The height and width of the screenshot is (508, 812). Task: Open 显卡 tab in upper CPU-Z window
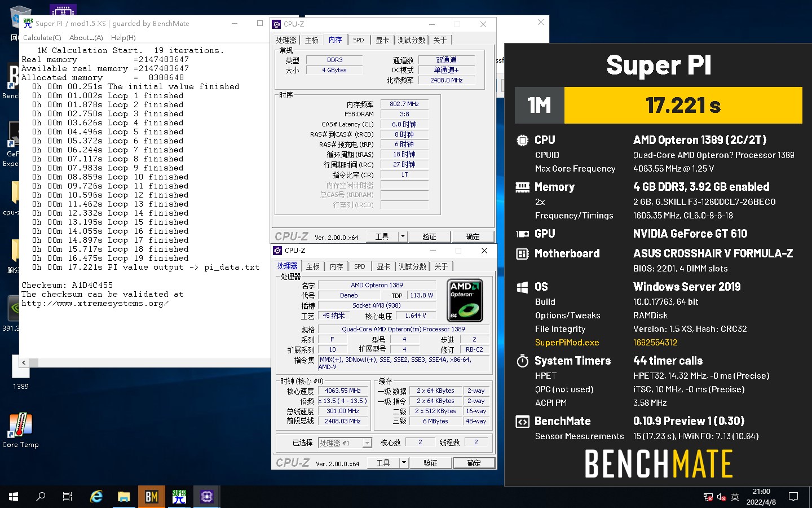(382, 40)
